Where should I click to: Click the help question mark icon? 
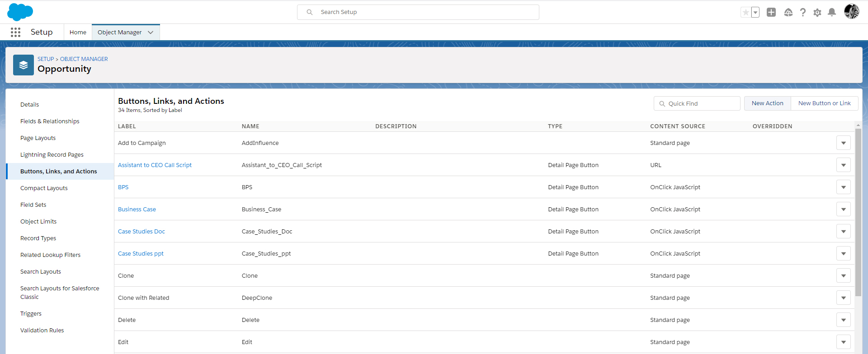click(802, 13)
